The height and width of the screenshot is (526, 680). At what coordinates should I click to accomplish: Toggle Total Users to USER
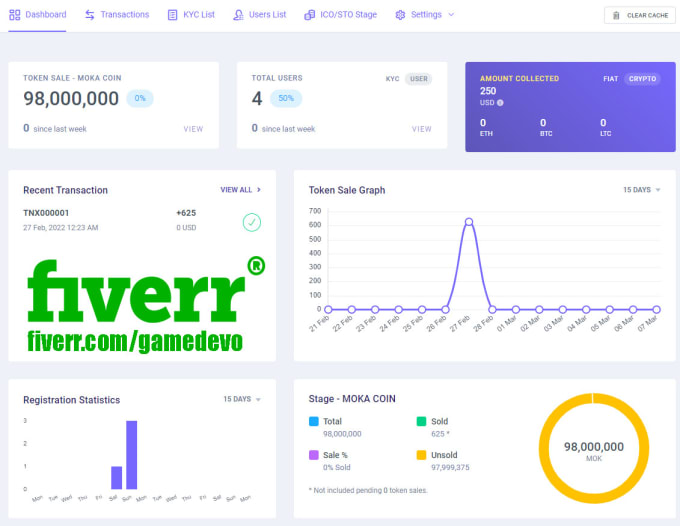pos(418,79)
